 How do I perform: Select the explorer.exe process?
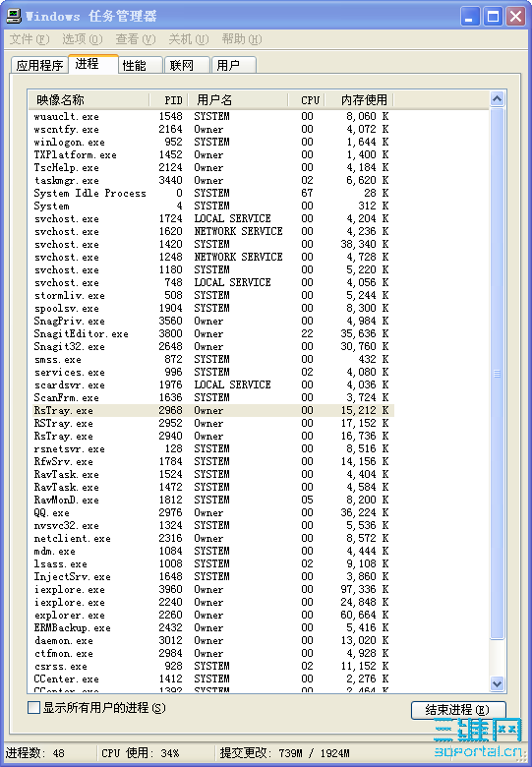(x=213, y=615)
